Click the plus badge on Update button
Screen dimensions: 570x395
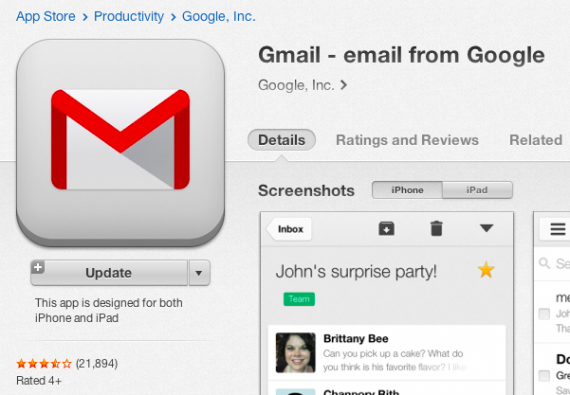tap(37, 267)
